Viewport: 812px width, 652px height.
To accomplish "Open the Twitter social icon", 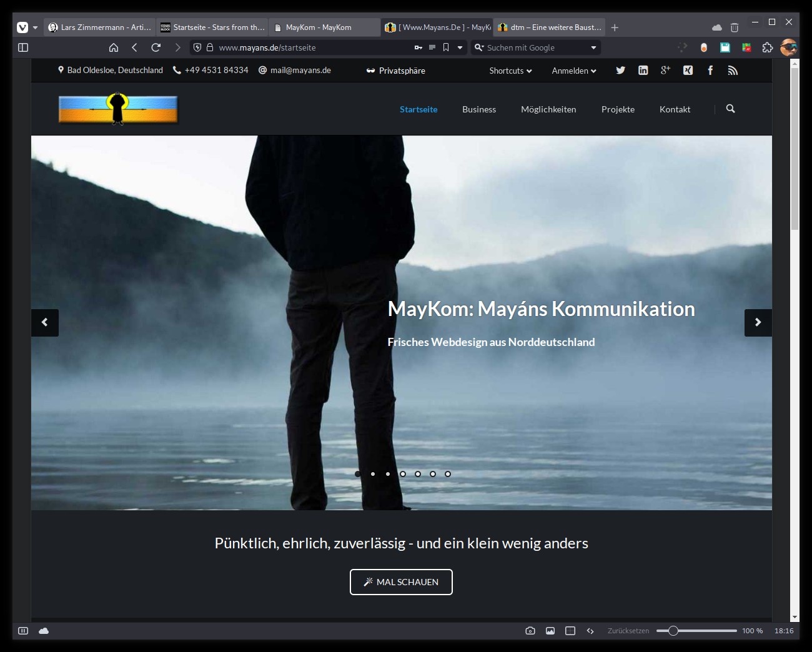I will [620, 71].
